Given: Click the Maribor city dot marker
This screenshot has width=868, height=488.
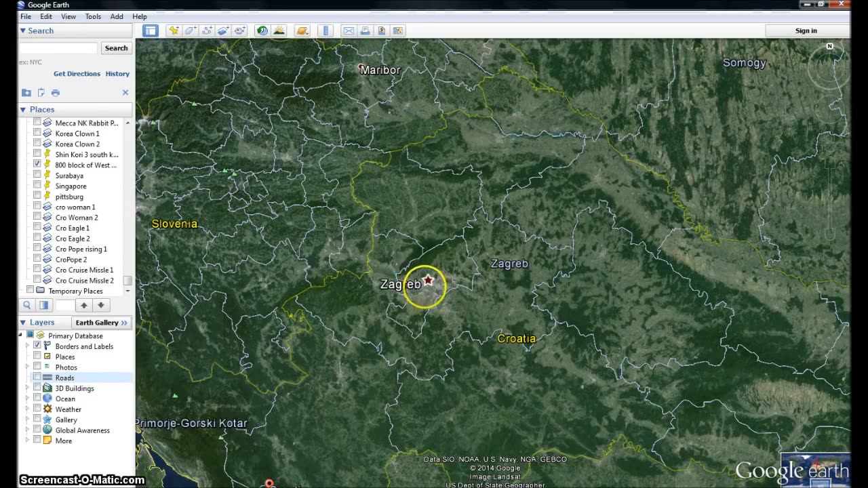Looking at the screenshot, I should 360,67.
